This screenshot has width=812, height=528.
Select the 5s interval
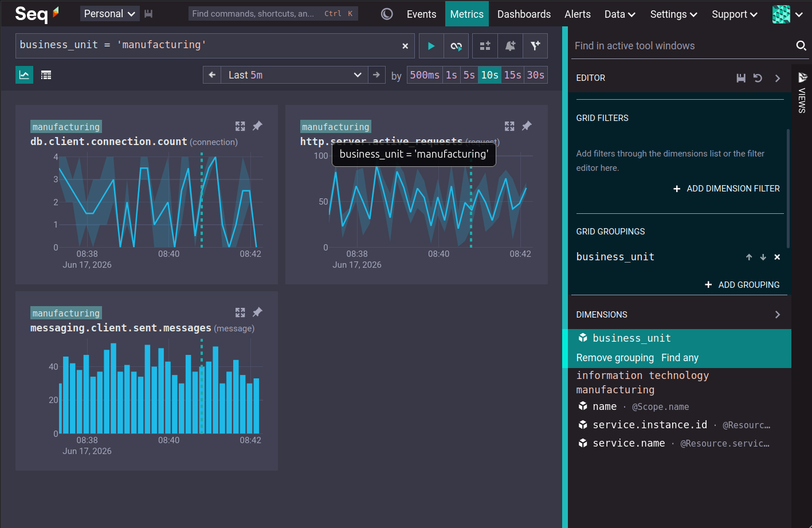(469, 75)
